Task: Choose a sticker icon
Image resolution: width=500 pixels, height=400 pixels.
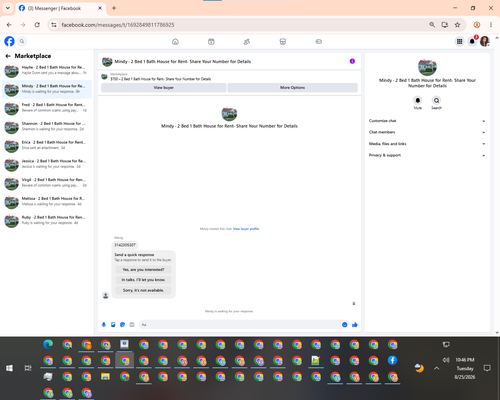Action: (x=122, y=325)
